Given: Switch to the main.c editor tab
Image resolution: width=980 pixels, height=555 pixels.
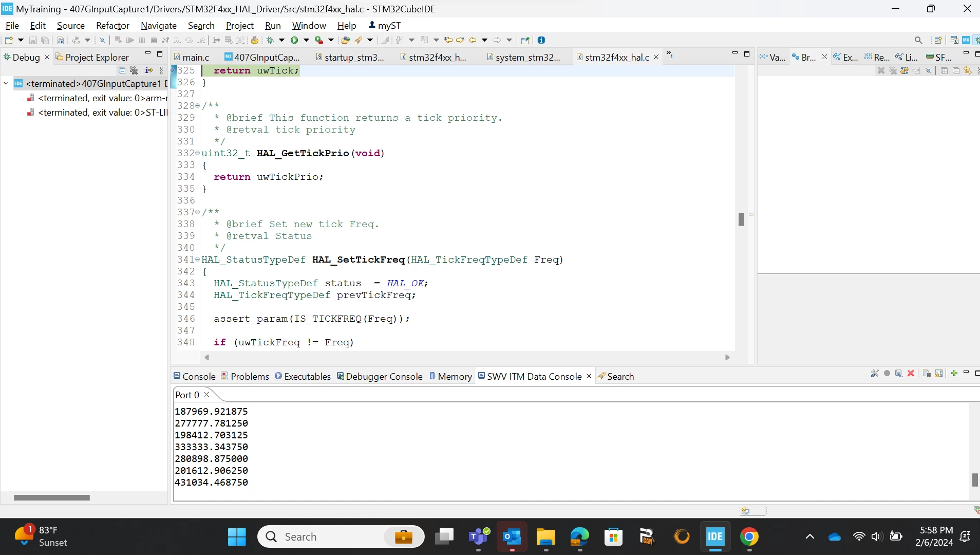Looking at the screenshot, I should click(192, 57).
